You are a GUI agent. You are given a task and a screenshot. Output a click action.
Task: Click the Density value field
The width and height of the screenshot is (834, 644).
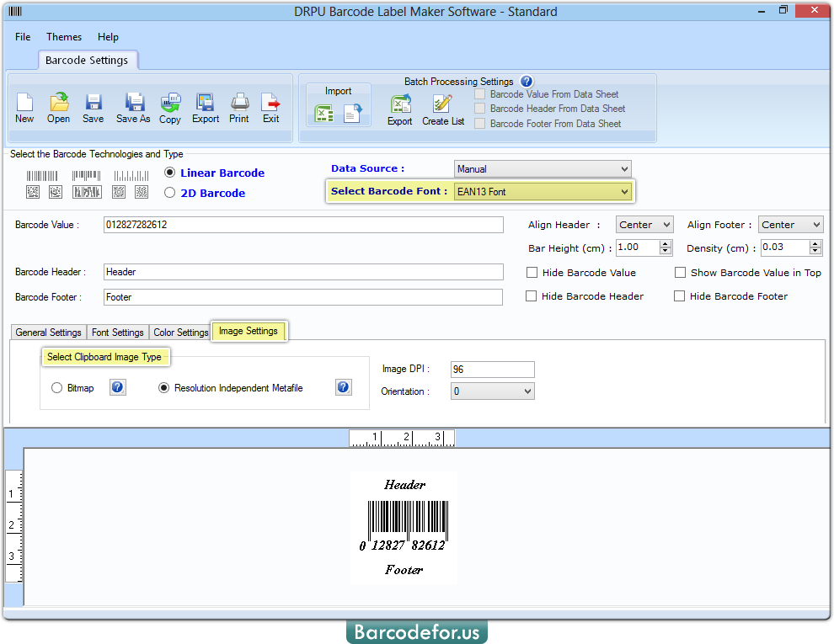786,247
